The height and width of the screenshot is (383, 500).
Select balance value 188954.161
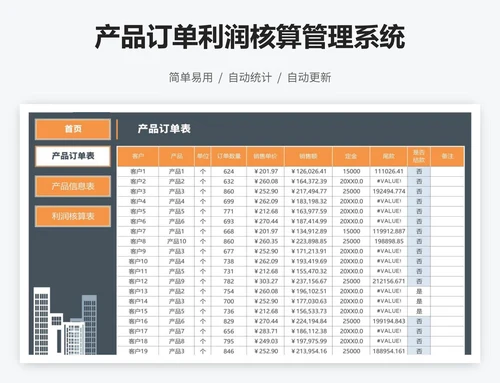pyautogui.click(x=389, y=351)
